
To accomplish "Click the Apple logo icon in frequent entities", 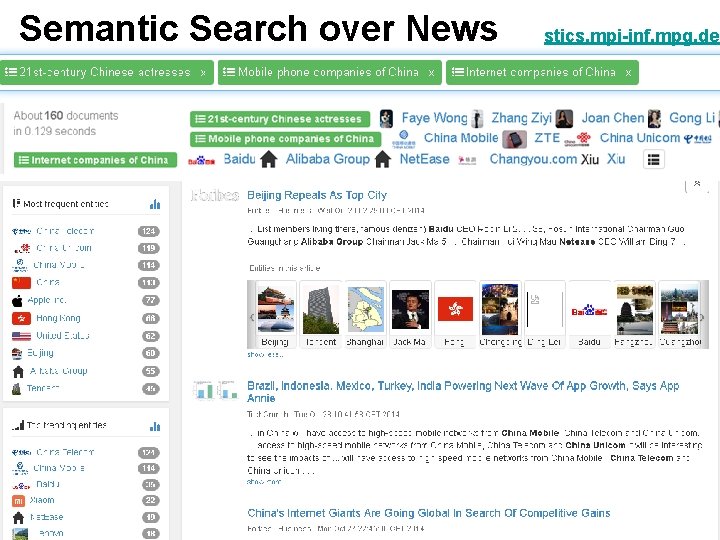I will pos(17,301).
